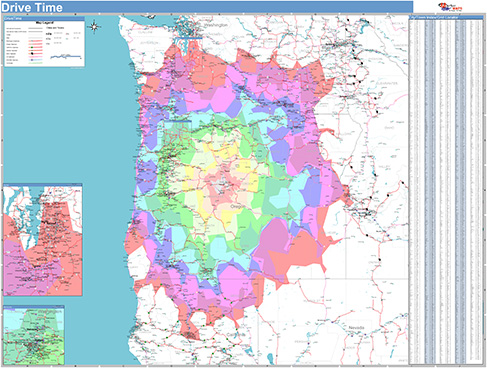
Task: Click the scale bar in the legend
Action: coord(66,57)
